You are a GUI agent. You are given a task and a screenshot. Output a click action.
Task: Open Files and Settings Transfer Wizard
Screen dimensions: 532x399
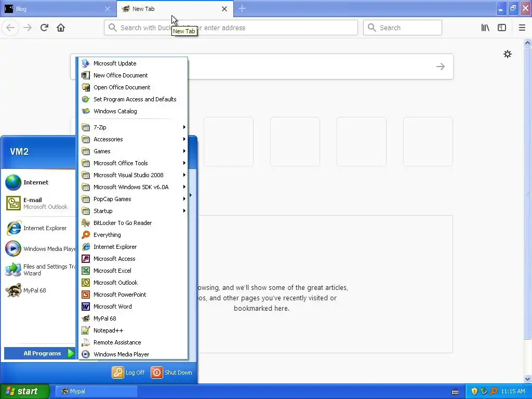[39, 270]
